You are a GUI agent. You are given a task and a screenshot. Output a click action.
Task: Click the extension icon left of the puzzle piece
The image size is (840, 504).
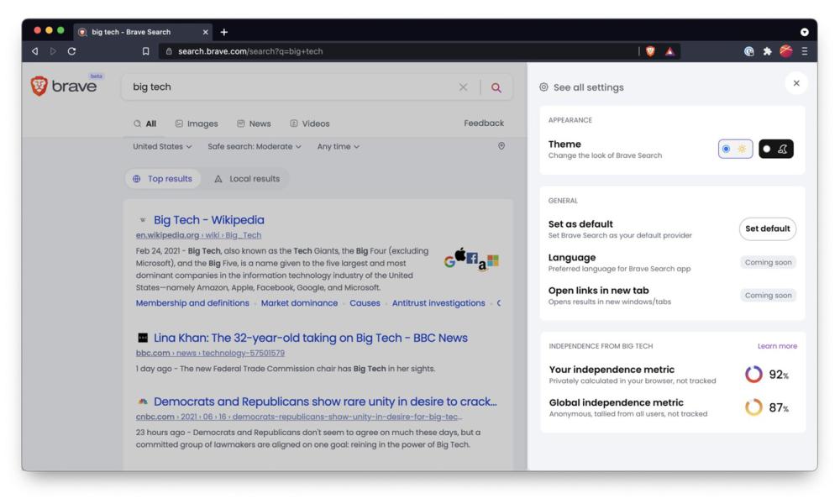click(749, 51)
